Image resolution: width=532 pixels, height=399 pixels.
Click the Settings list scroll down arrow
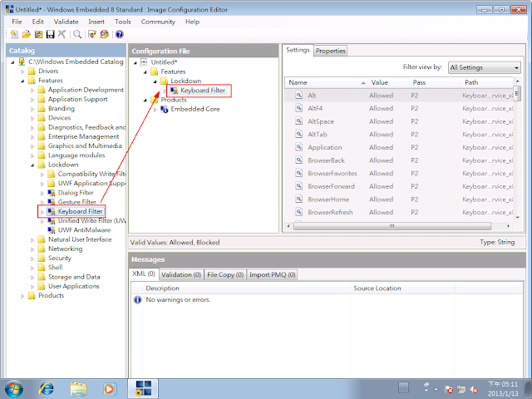pyautogui.click(x=517, y=217)
